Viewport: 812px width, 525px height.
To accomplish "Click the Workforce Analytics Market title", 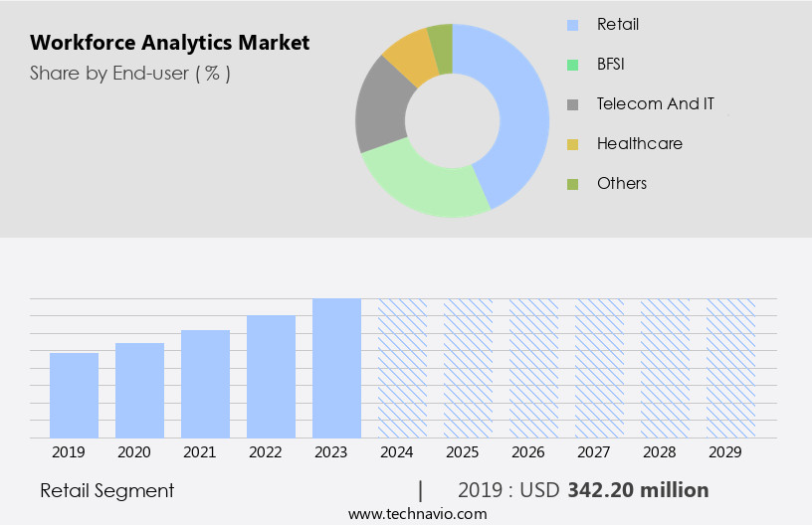I will point(169,43).
